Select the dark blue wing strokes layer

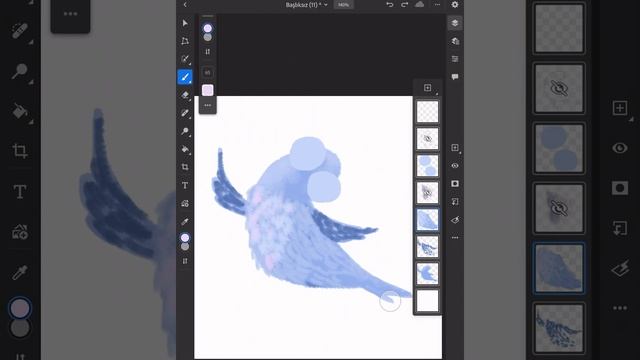point(427,247)
